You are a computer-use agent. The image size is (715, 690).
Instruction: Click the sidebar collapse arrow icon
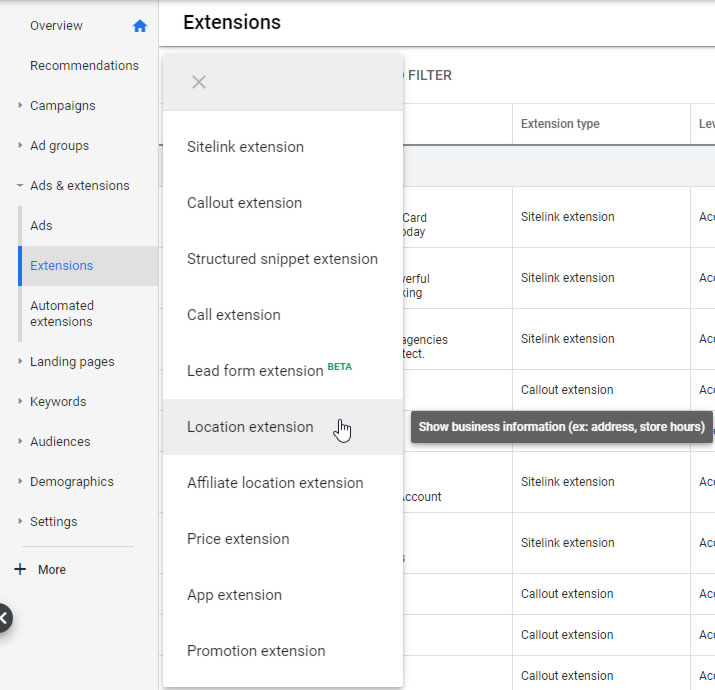coord(4,618)
